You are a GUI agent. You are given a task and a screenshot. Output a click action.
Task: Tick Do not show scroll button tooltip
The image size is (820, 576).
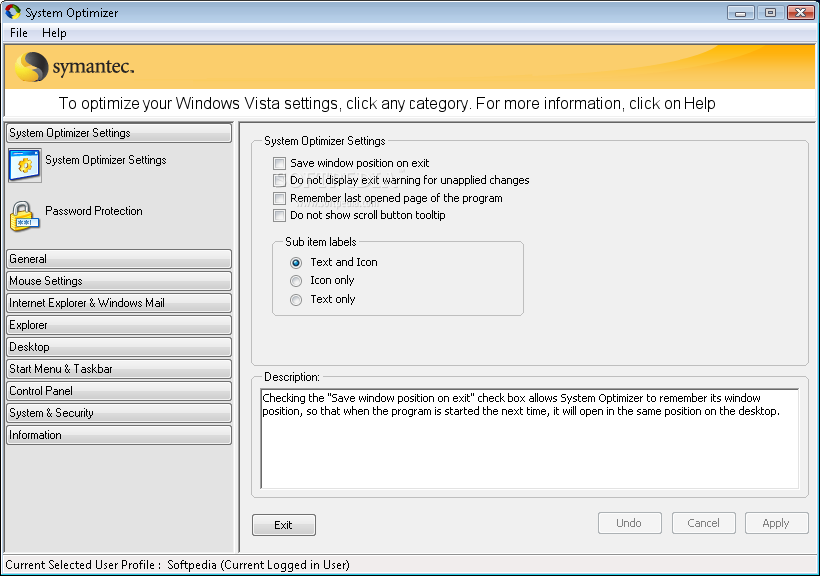pos(279,216)
